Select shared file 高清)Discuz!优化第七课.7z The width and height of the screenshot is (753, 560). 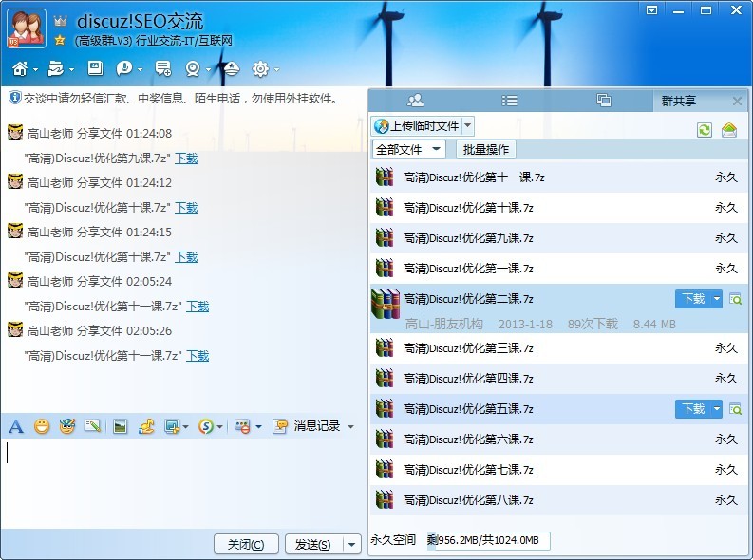559,470
